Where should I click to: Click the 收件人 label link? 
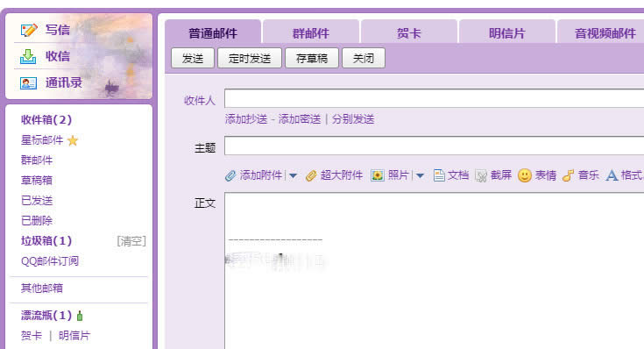[200, 100]
